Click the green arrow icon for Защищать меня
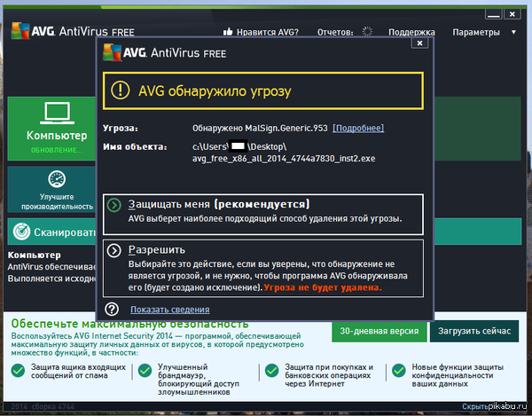 tap(114, 205)
